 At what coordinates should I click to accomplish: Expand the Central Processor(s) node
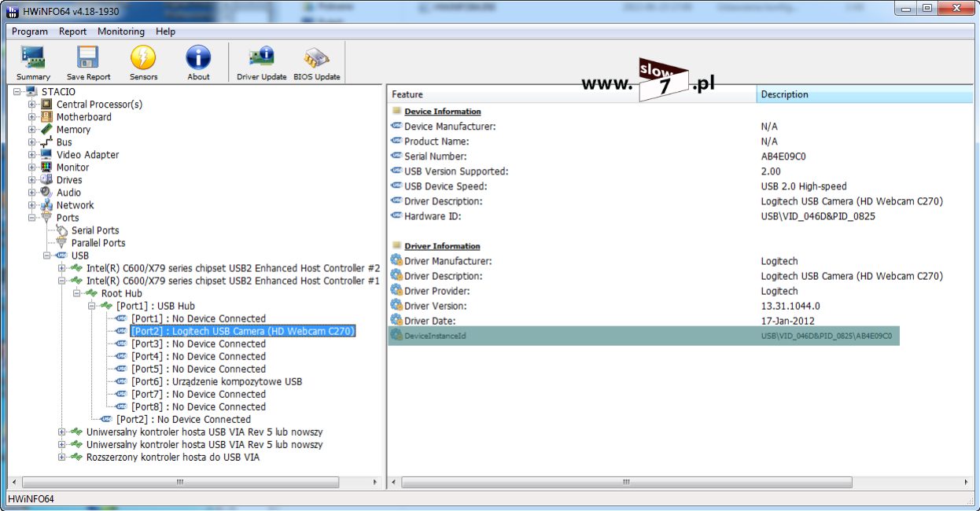pos(32,105)
